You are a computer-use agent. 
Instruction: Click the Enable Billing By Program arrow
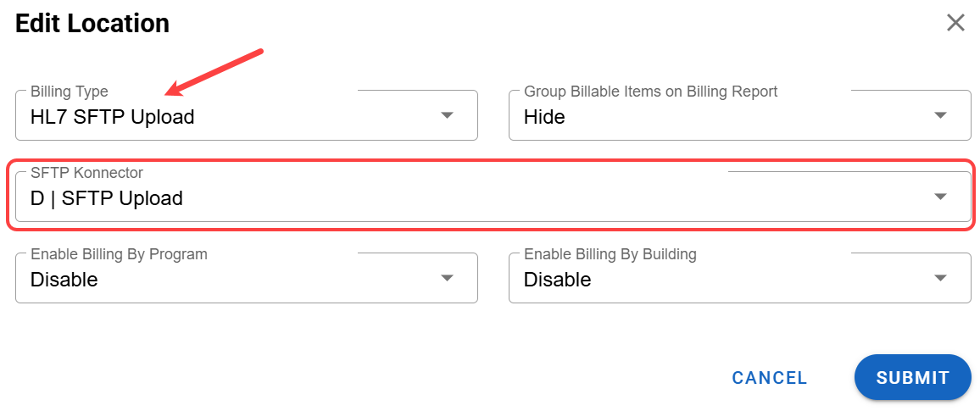pos(447,278)
